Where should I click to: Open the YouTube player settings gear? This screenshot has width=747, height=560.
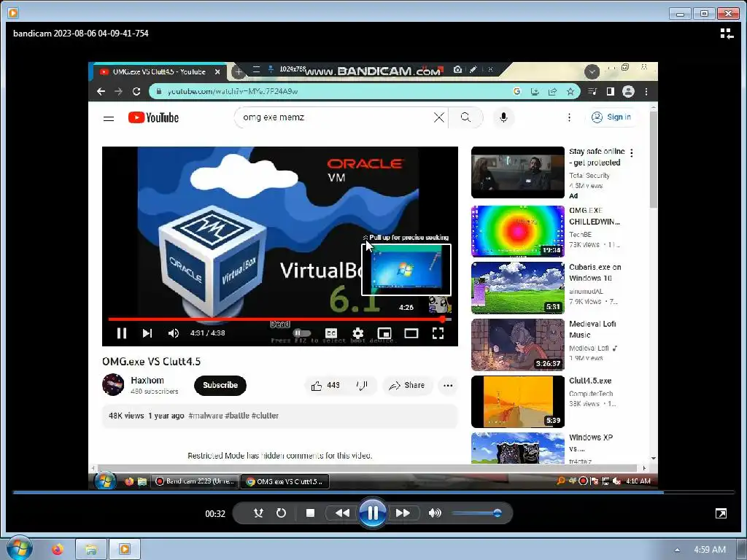point(357,333)
